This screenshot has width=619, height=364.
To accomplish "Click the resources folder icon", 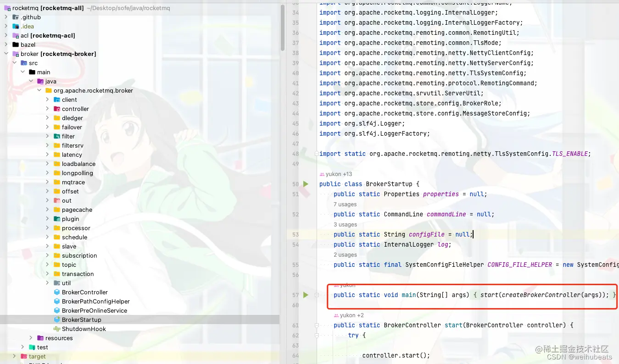I will click(40, 338).
